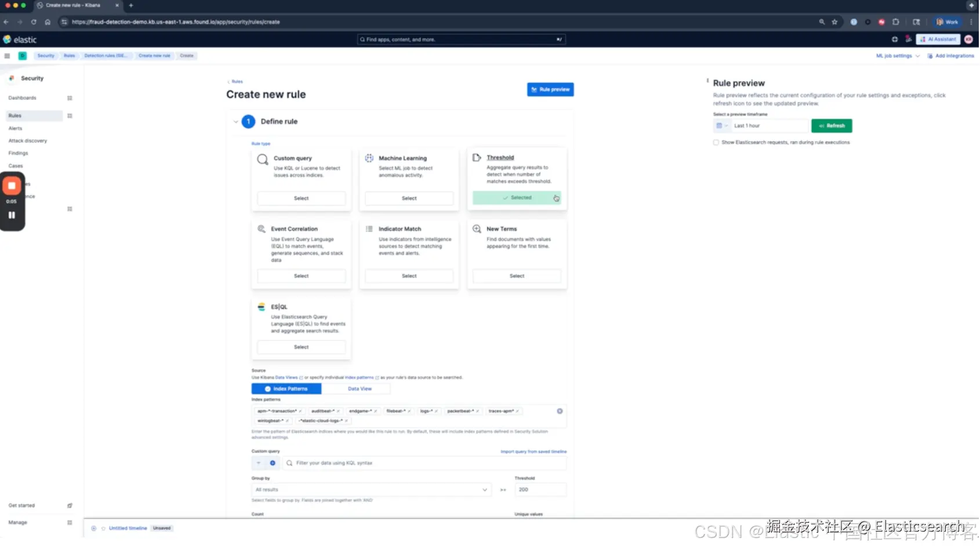Image resolution: width=980 pixels, height=549 pixels.
Task: Click Import query from saved timeline
Action: pos(533,452)
